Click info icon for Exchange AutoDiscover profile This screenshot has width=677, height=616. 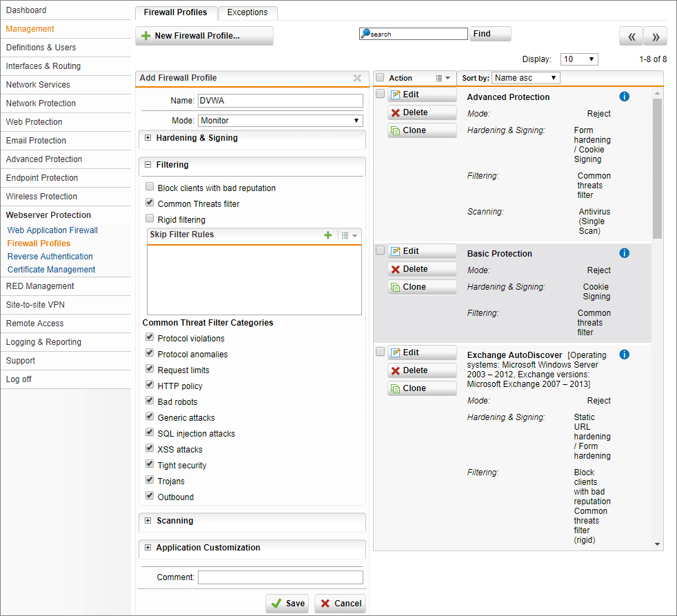(x=624, y=355)
